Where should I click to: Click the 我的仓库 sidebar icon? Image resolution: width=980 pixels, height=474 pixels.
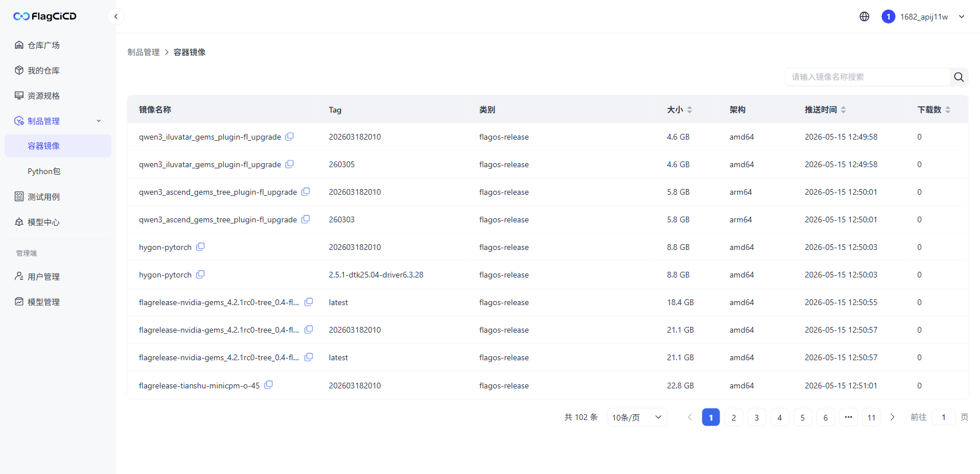click(x=19, y=70)
